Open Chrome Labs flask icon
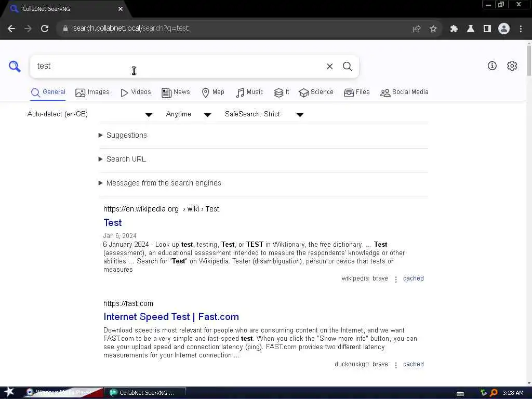 [470, 29]
